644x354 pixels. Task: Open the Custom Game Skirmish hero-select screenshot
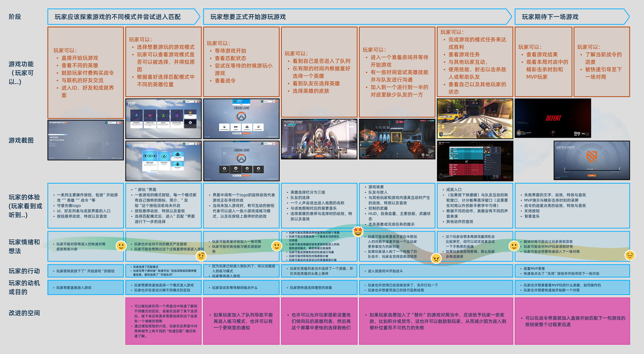click(319, 139)
